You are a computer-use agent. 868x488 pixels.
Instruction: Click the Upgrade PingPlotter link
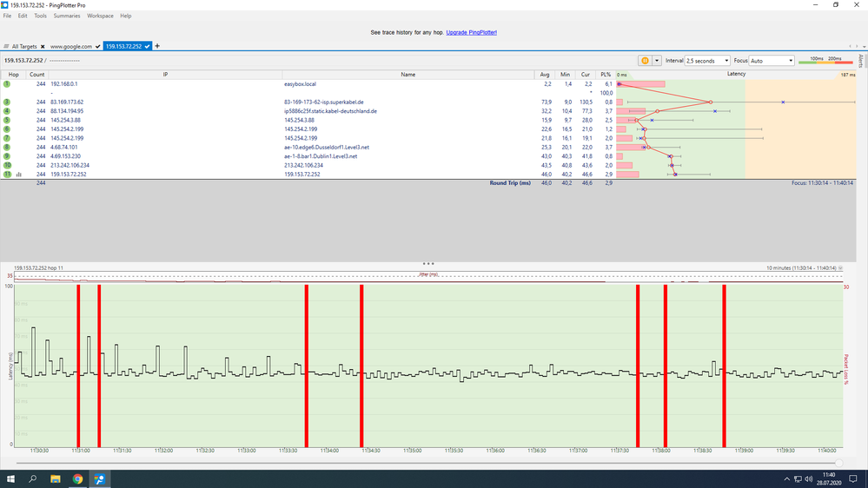click(471, 33)
